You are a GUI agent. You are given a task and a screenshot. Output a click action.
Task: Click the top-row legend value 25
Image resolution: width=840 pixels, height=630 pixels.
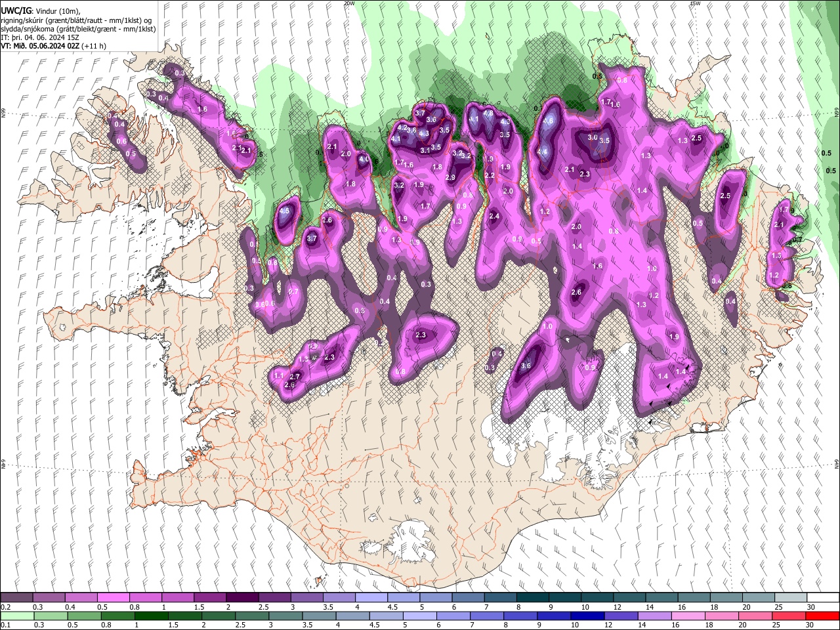click(778, 607)
